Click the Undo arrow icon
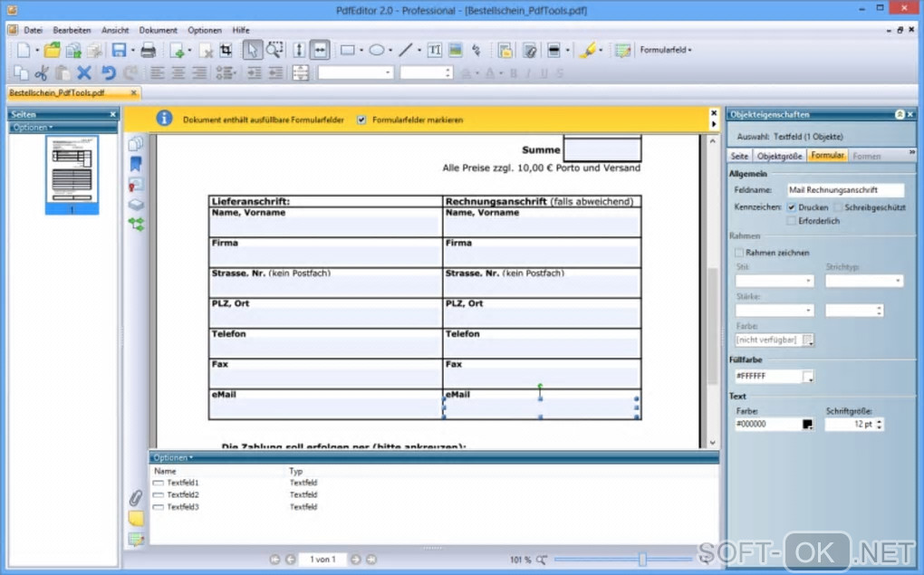This screenshot has height=575, width=924. pyautogui.click(x=109, y=73)
